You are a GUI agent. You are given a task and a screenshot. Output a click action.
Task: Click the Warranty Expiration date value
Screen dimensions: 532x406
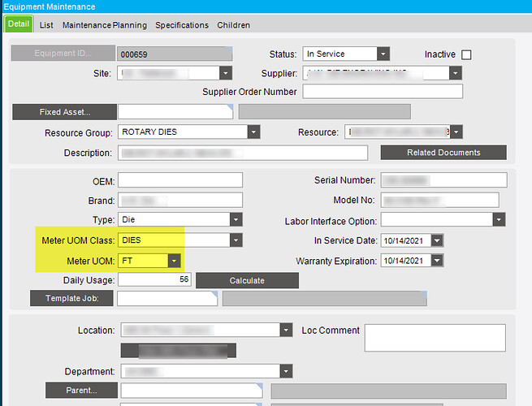tap(404, 261)
